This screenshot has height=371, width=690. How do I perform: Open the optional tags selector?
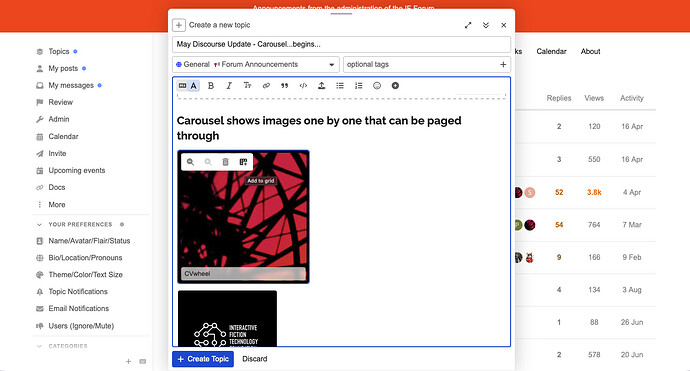tap(426, 64)
